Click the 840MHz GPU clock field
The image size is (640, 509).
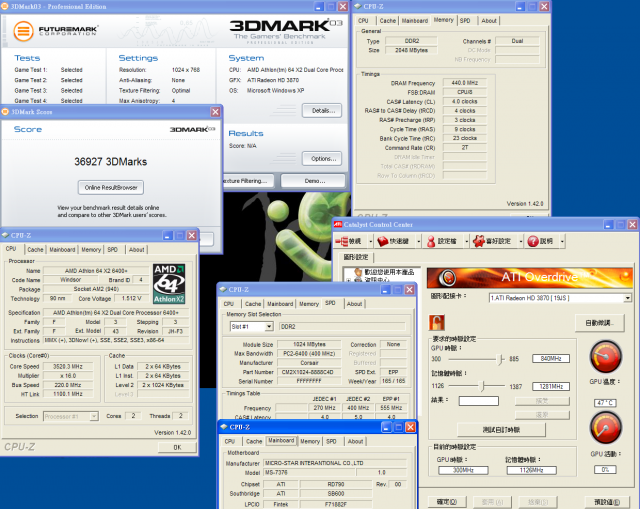pyautogui.click(x=551, y=358)
